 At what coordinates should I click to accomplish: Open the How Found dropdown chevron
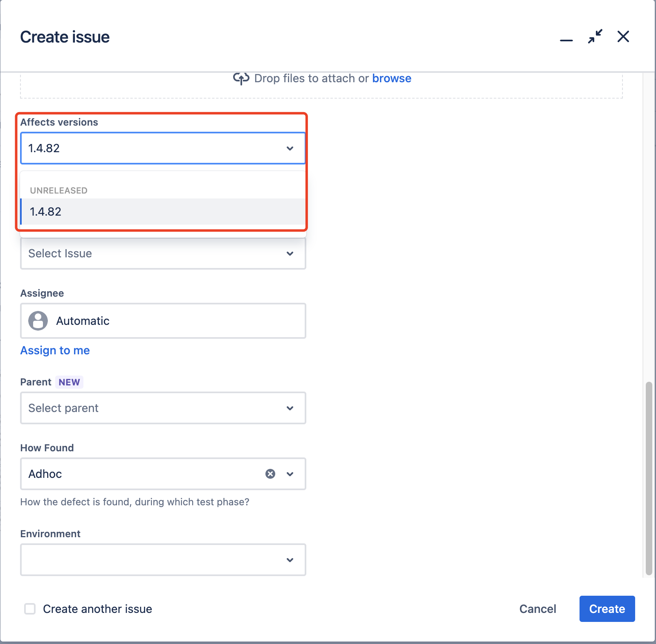pos(290,474)
